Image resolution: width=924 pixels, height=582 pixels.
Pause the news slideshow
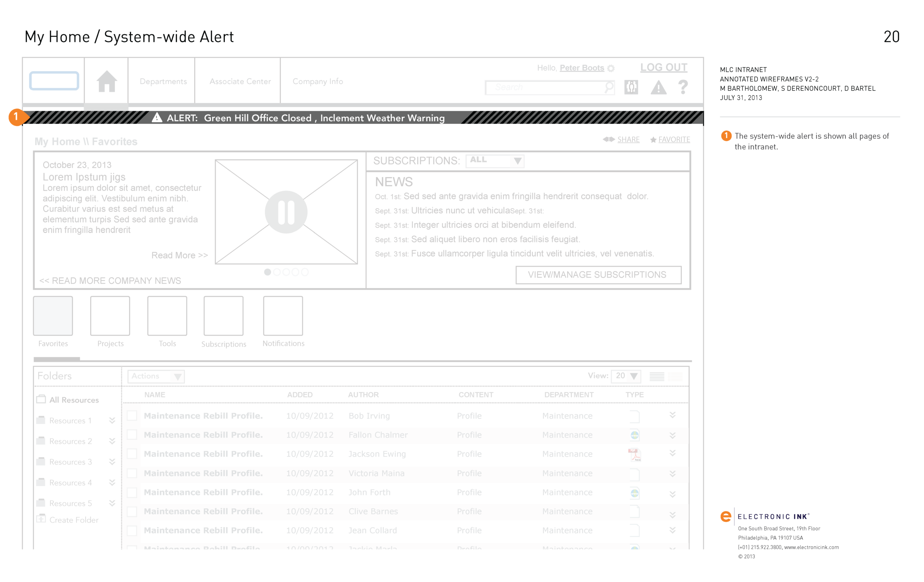pyautogui.click(x=286, y=212)
